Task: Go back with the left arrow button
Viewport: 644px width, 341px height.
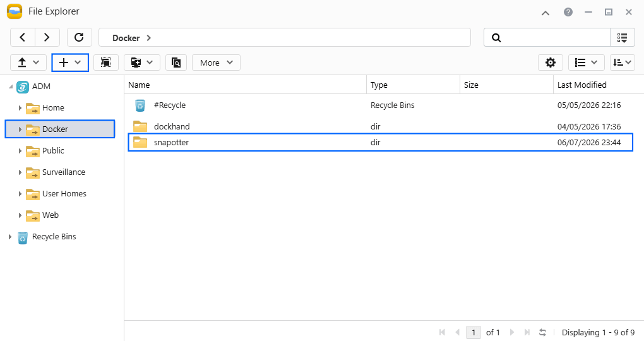Action: [23, 38]
